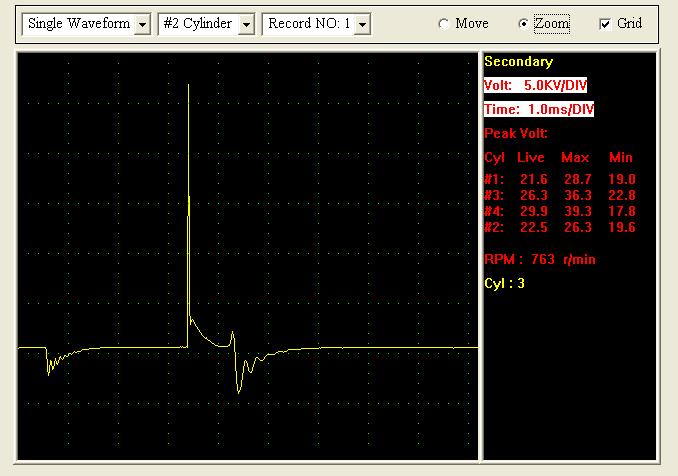
Task: Click the #2: row label
Action: (x=494, y=227)
